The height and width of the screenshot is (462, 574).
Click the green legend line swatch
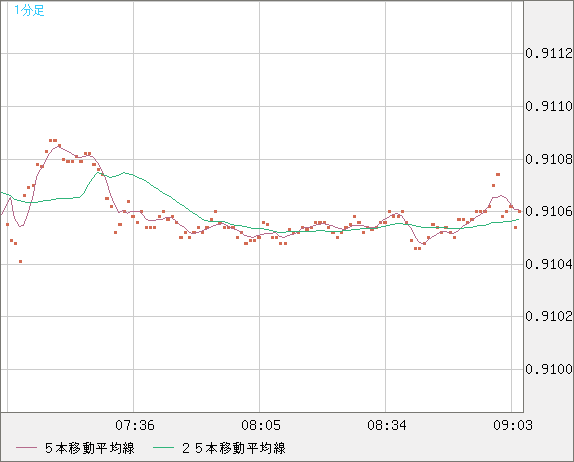coord(163,448)
